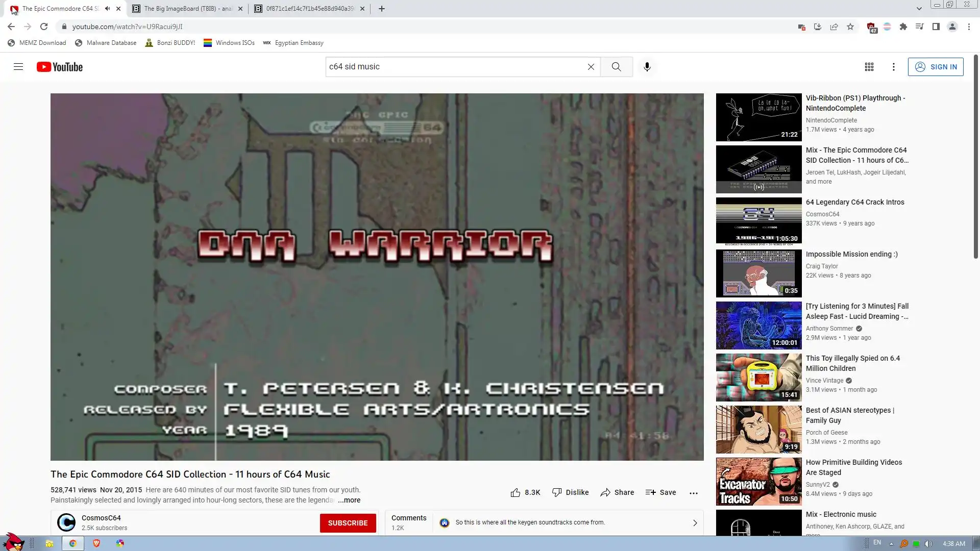Save video to playlist
Viewport: 980px width, 551px height.
click(660, 492)
